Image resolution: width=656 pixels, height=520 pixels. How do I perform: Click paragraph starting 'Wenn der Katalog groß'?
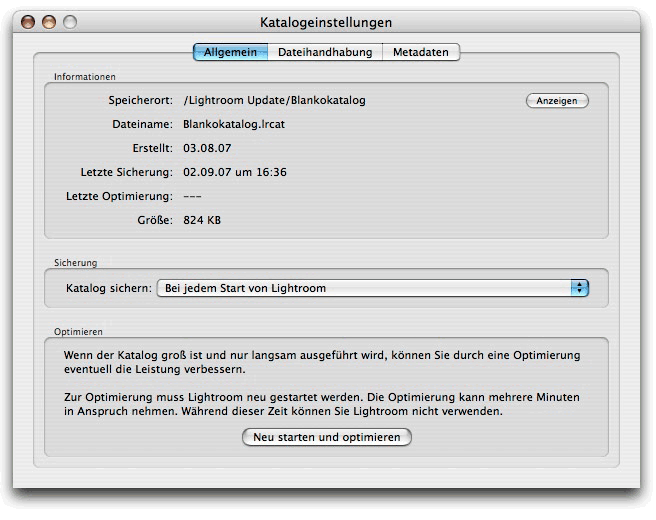(322, 362)
